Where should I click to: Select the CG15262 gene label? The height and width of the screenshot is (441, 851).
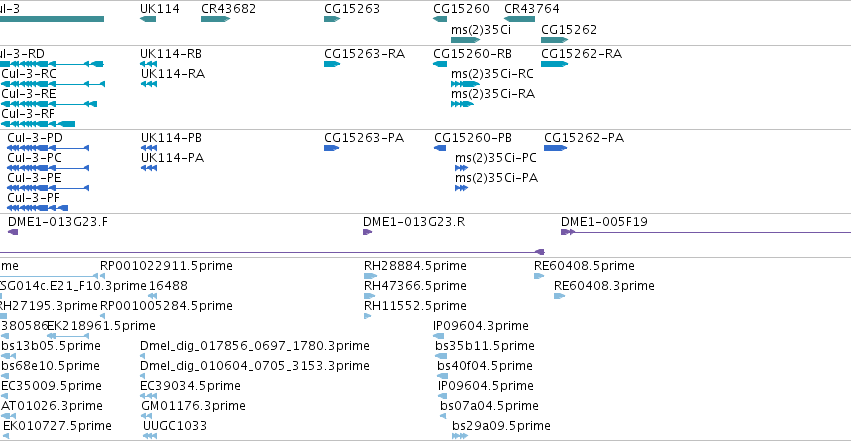pyautogui.click(x=569, y=30)
